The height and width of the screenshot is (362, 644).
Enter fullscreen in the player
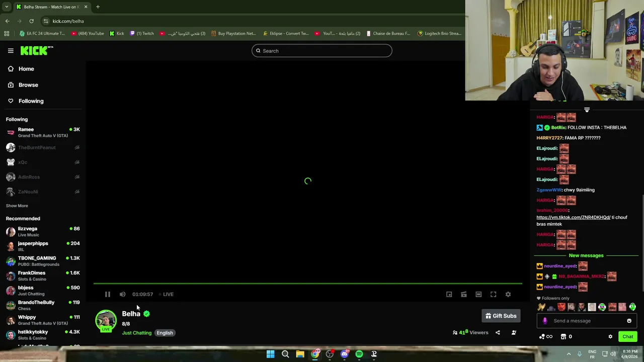pos(494,295)
